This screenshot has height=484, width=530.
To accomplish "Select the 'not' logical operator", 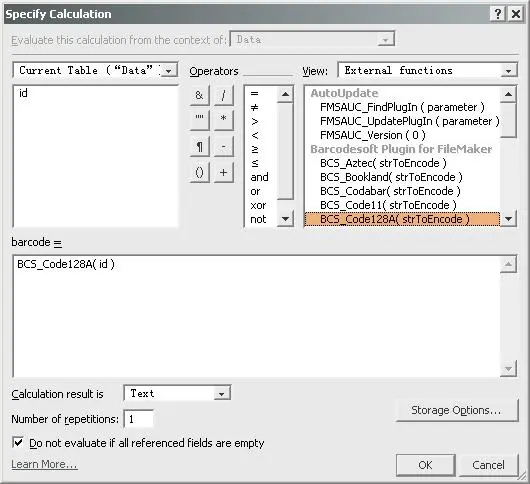I will 258,219.
